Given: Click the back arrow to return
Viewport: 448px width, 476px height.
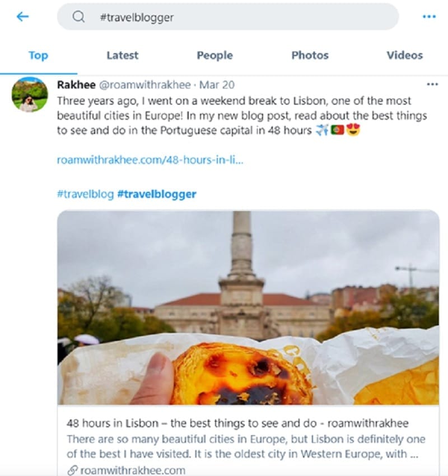Looking at the screenshot, I should 21,16.
